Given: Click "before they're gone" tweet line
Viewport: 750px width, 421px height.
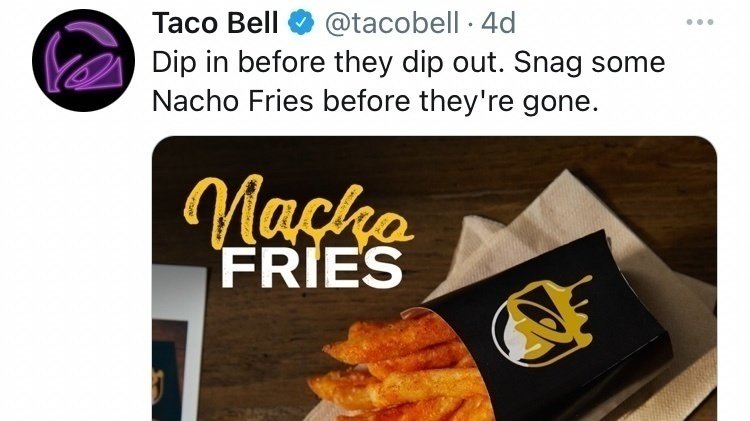Looking at the screenshot, I should (461, 101).
